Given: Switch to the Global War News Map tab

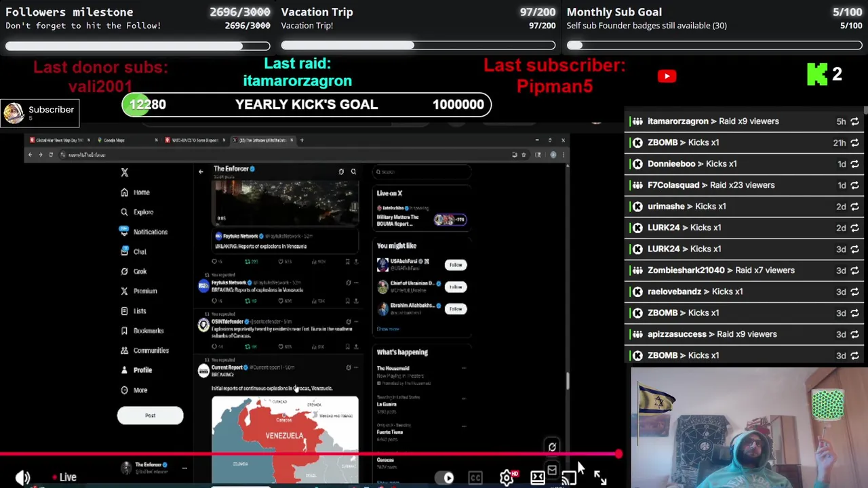Looking at the screenshot, I should point(60,140).
